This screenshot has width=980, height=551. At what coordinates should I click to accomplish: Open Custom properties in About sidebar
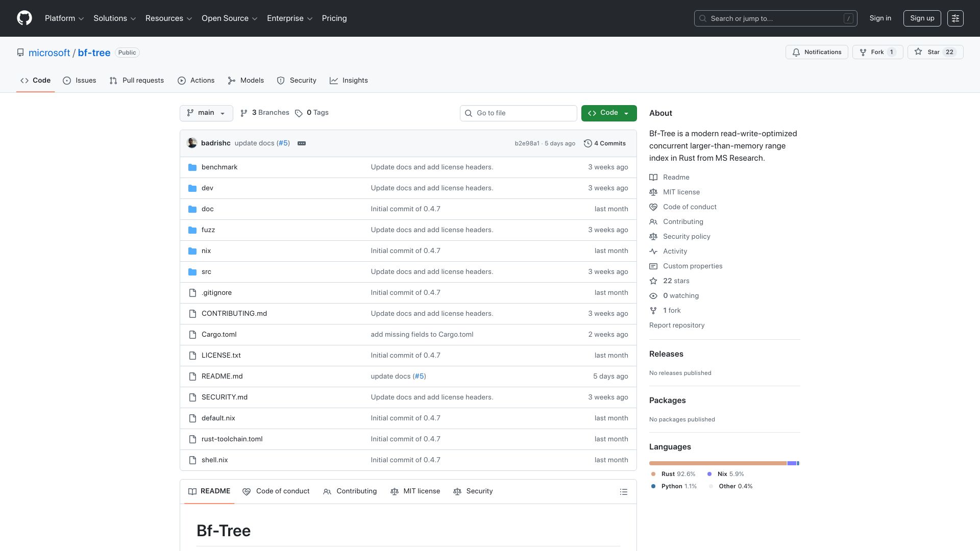(686, 266)
